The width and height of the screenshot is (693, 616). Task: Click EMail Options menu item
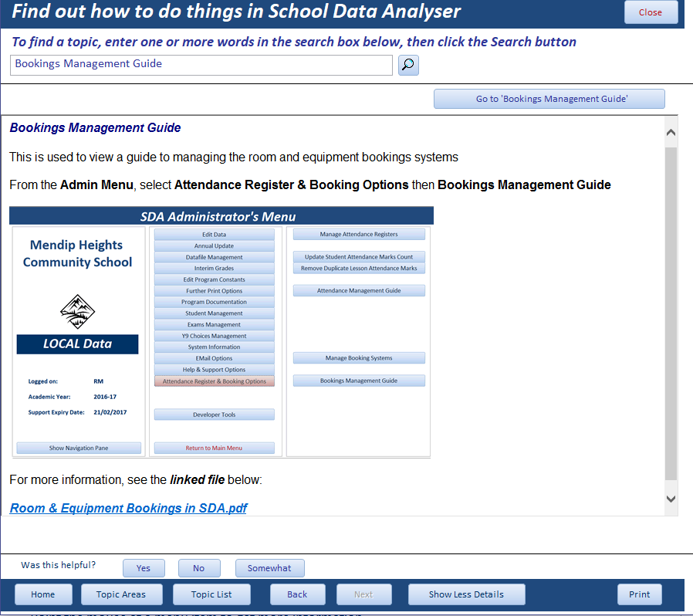(x=215, y=358)
